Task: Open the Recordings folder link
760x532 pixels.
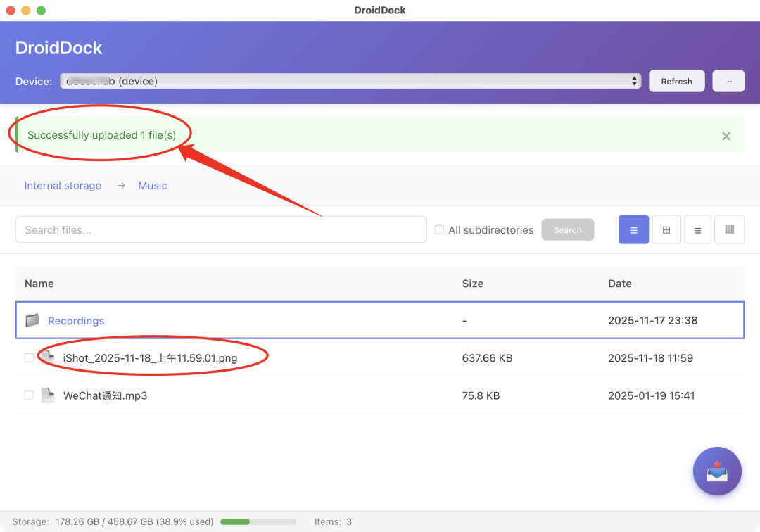Action: point(76,321)
